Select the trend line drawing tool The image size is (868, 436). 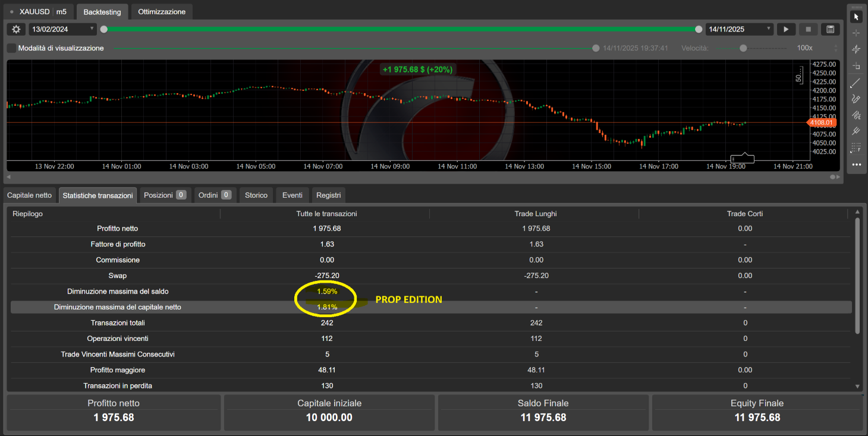tap(856, 82)
